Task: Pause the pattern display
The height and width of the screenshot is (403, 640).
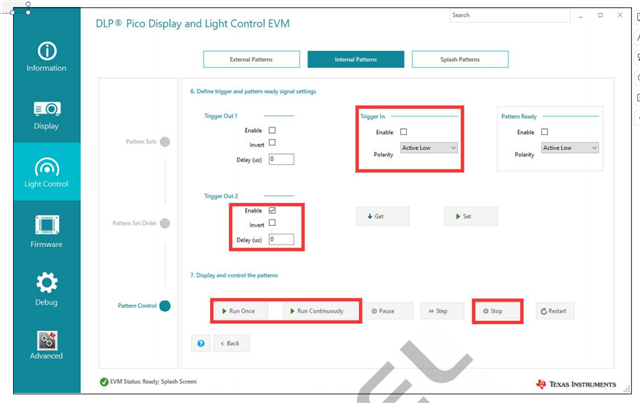Action: tap(388, 311)
